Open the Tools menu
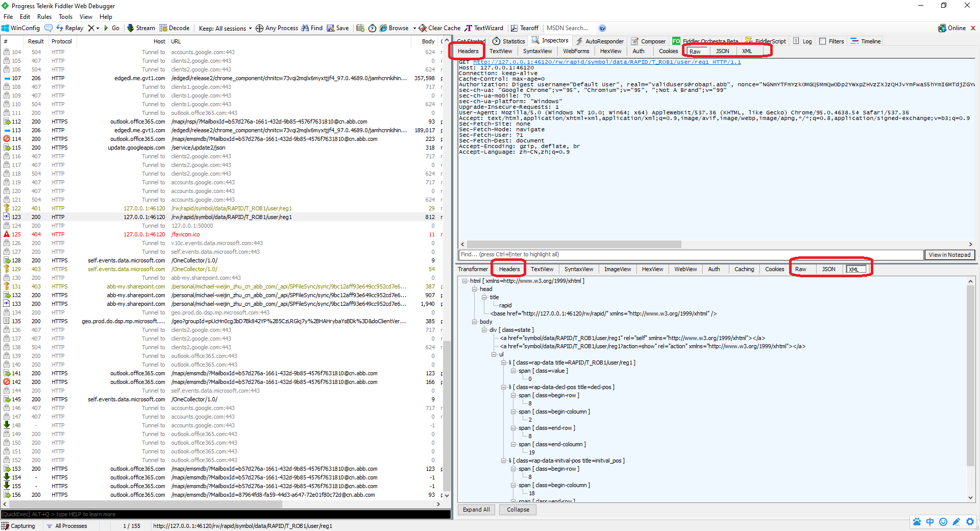 click(65, 17)
